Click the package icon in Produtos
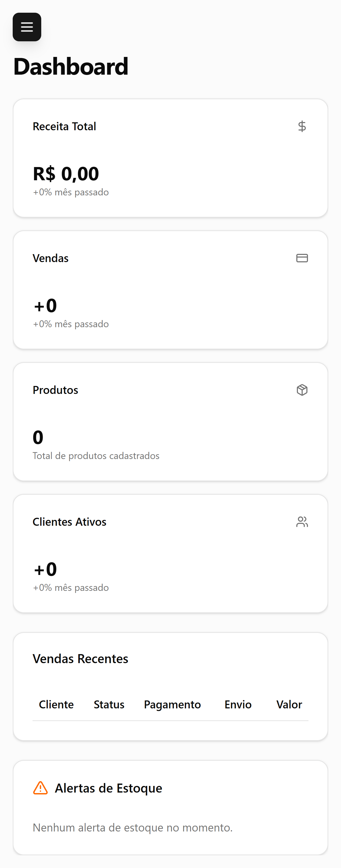Image resolution: width=341 pixels, height=868 pixels. click(x=302, y=390)
